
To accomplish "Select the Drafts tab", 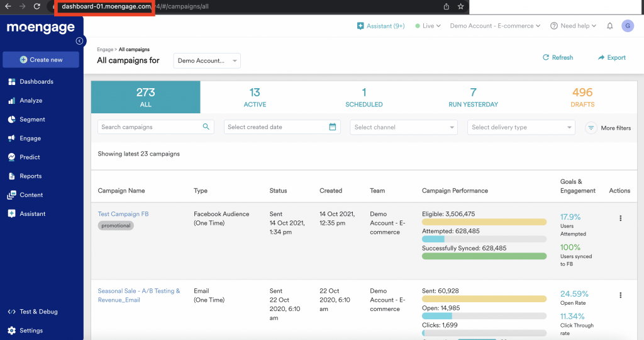I will click(x=582, y=97).
